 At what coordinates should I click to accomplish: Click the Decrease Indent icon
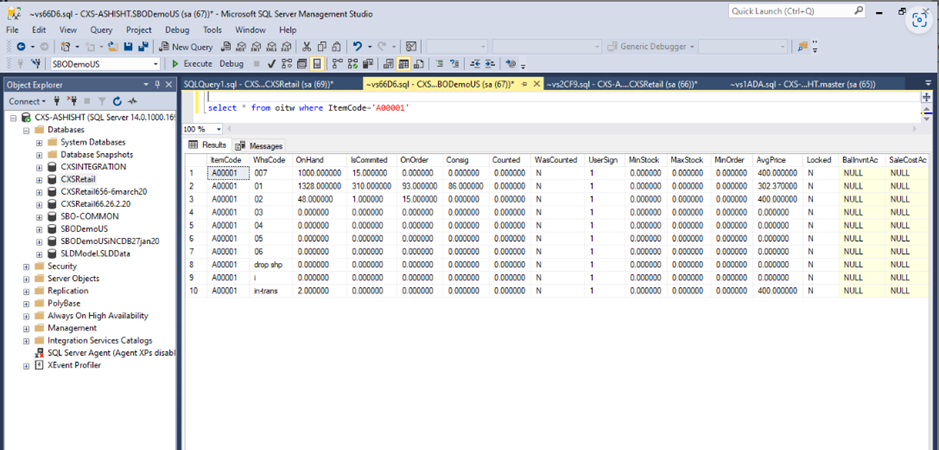(x=475, y=64)
